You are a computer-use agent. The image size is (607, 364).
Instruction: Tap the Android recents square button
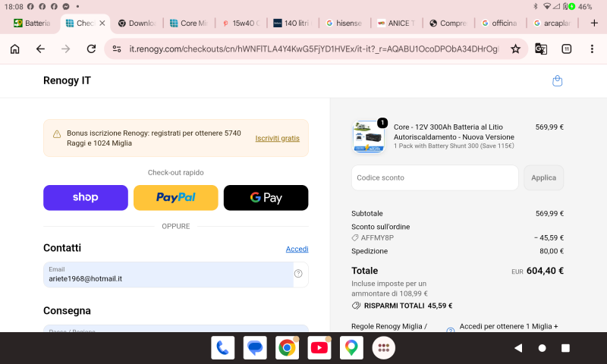pyautogui.click(x=565, y=348)
